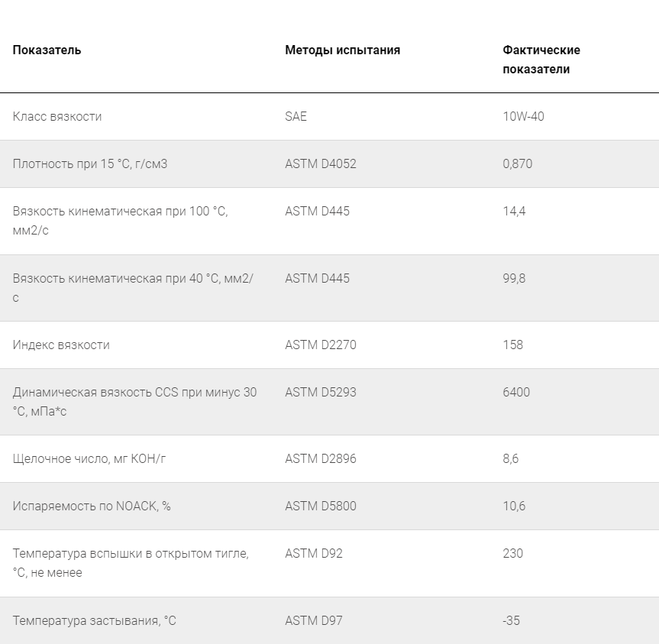
Task: Select the "Индекс вязкости" row label
Action: pyautogui.click(x=61, y=345)
